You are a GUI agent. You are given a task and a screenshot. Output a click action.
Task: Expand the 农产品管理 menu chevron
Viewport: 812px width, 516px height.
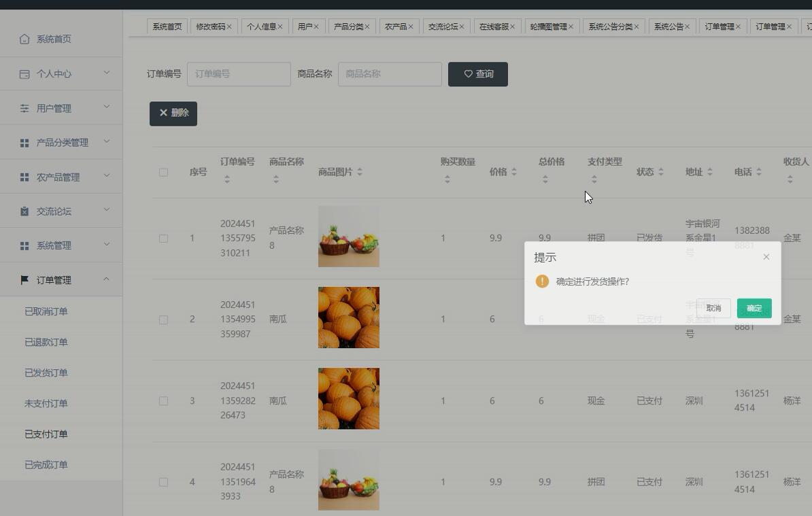[106, 175]
